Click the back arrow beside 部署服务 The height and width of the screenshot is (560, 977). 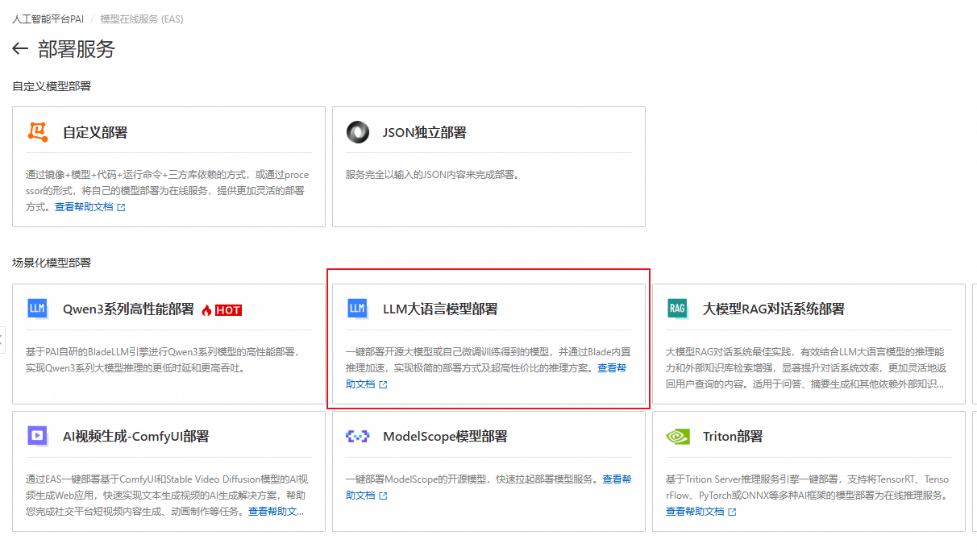tap(20, 49)
